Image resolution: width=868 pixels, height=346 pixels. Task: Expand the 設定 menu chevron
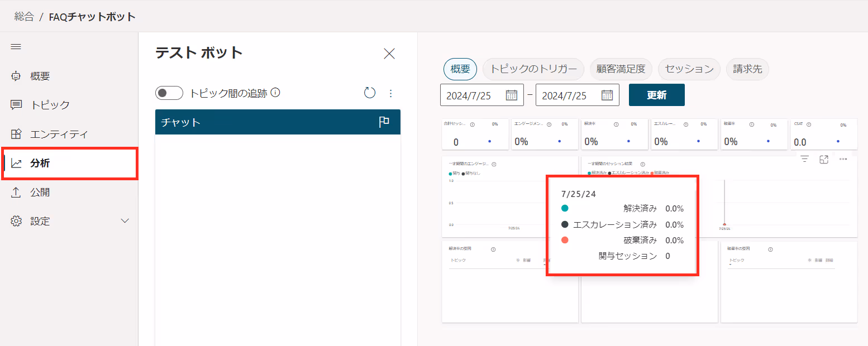125,222
